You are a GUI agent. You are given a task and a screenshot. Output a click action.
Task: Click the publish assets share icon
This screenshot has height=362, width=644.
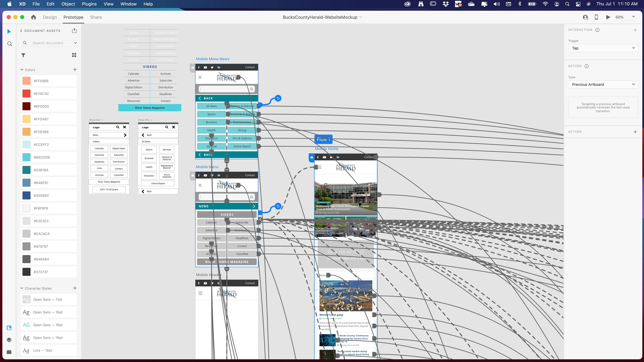point(74,31)
